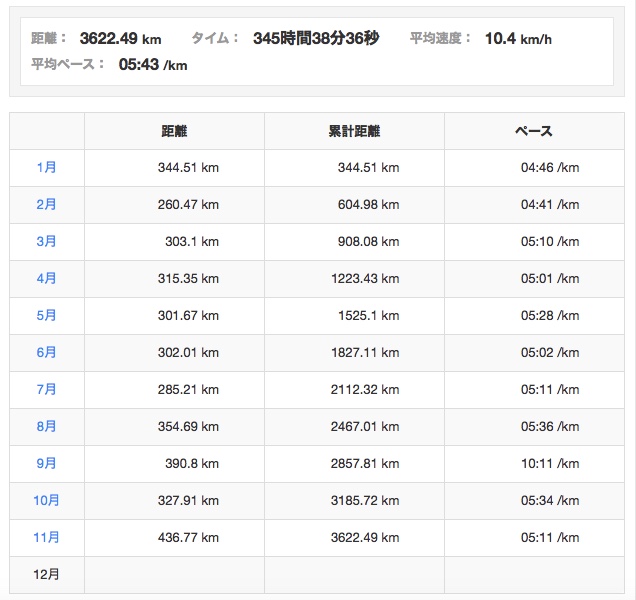Select the 4月 row link

(46, 278)
